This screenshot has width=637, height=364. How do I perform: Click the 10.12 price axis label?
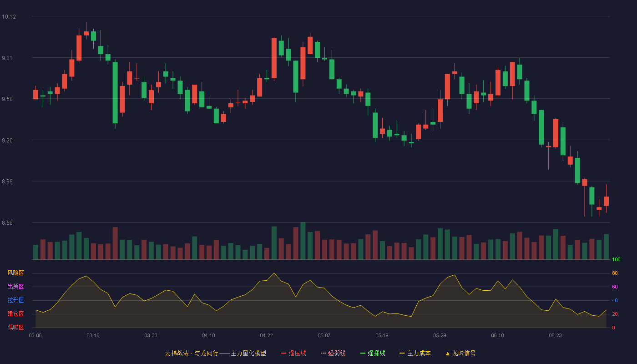(x=9, y=17)
